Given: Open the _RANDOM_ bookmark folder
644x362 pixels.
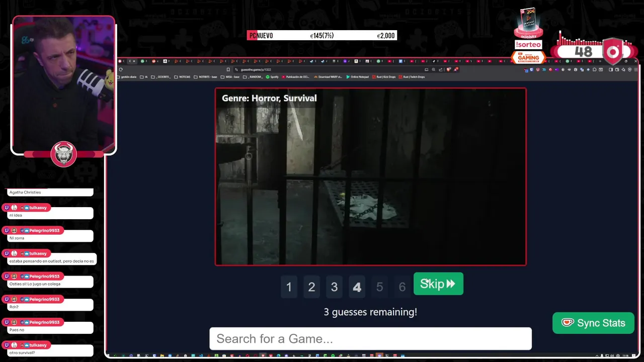Looking at the screenshot, I should point(253,77).
